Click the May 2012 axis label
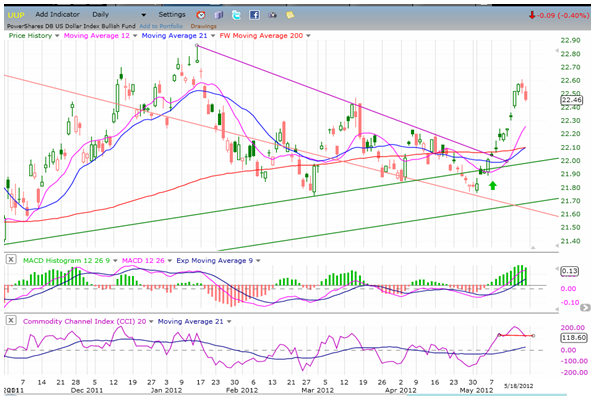 click(476, 390)
